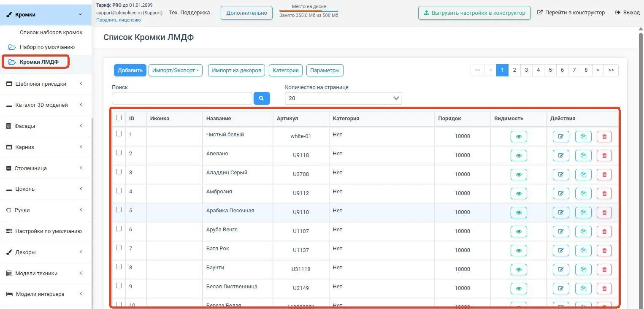
Task: Click the search magnifier button
Action: point(262,98)
